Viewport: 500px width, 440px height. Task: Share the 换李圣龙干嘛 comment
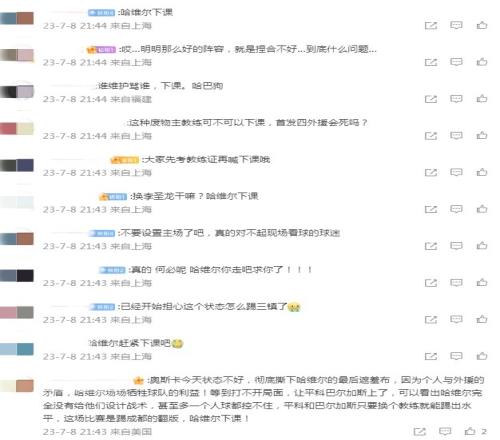(431, 209)
